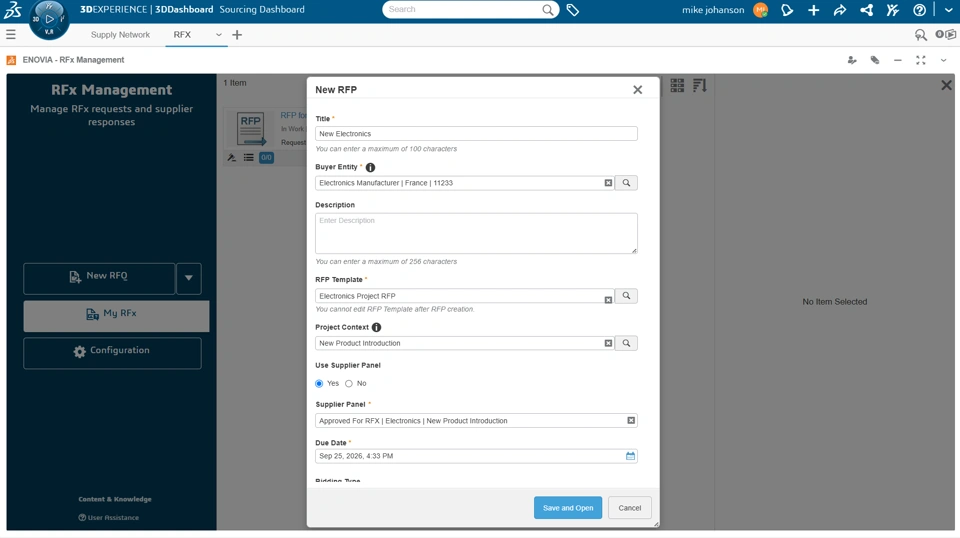Open the Due Date calendar picker

point(630,456)
